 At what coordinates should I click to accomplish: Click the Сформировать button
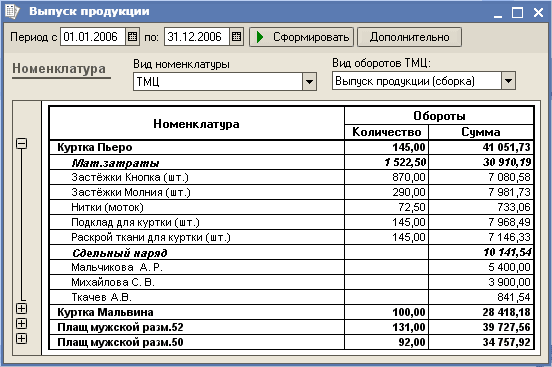pyautogui.click(x=301, y=37)
